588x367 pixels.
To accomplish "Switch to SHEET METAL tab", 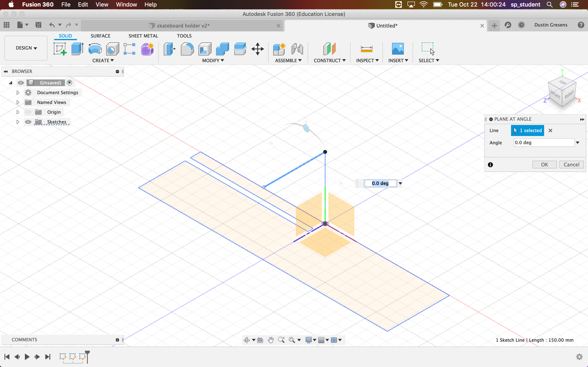I will [x=143, y=35].
